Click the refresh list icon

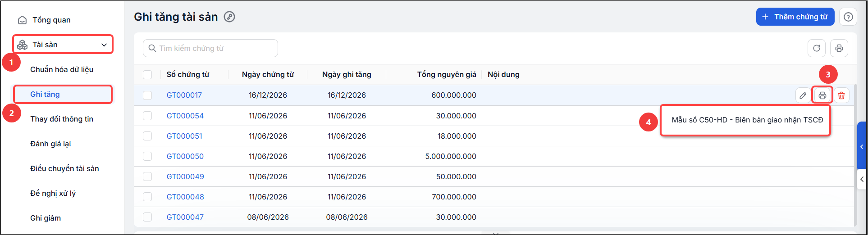pos(817,48)
